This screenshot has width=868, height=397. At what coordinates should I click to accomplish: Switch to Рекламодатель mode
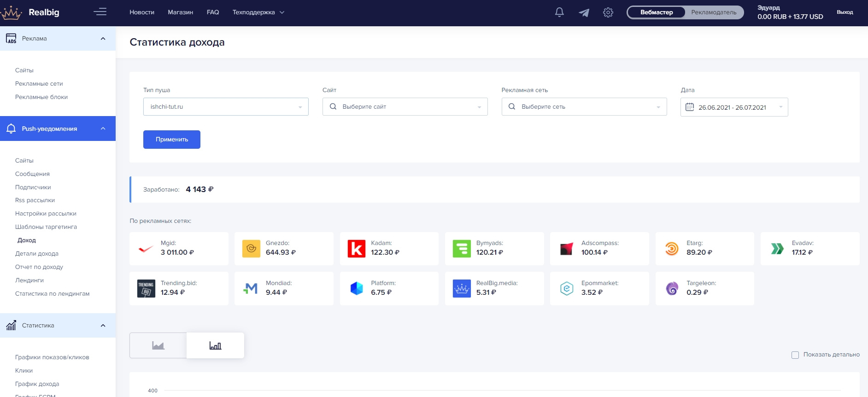pos(713,12)
